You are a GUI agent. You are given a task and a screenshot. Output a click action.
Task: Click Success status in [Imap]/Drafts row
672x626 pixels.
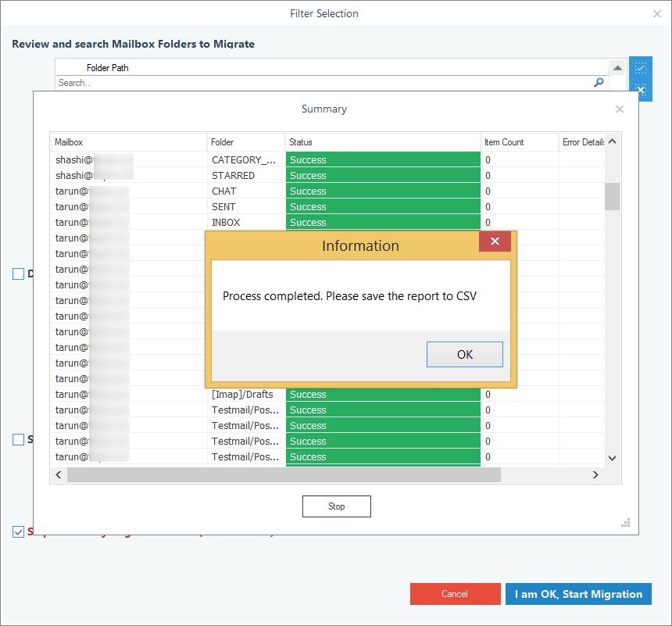383,395
